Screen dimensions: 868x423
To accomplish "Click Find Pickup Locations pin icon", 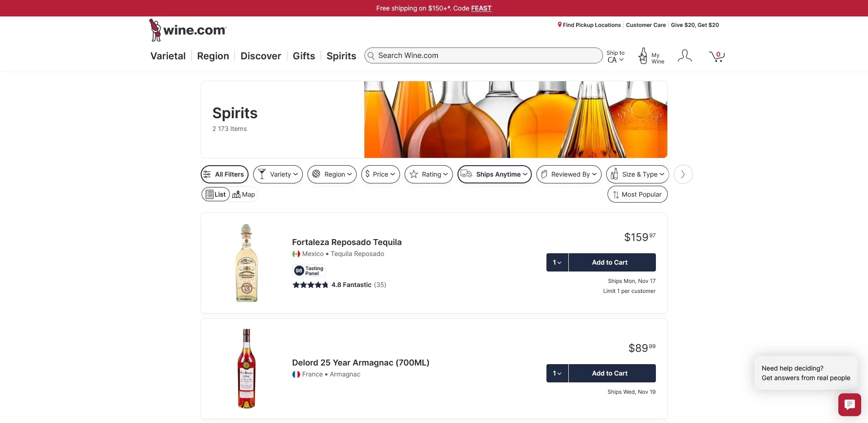I will [x=559, y=25].
